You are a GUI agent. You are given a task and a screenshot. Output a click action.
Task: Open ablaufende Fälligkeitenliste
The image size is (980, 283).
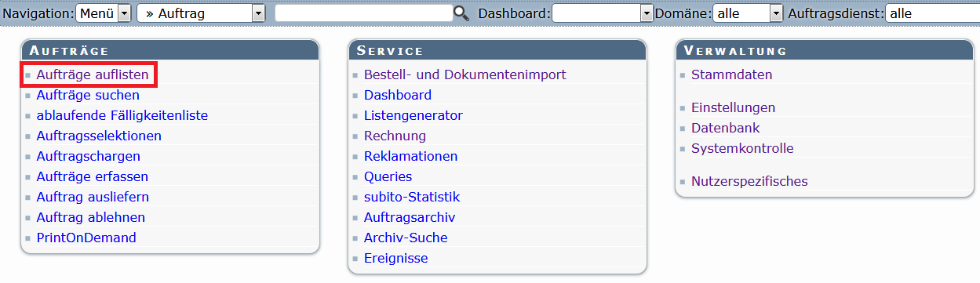[x=122, y=115]
